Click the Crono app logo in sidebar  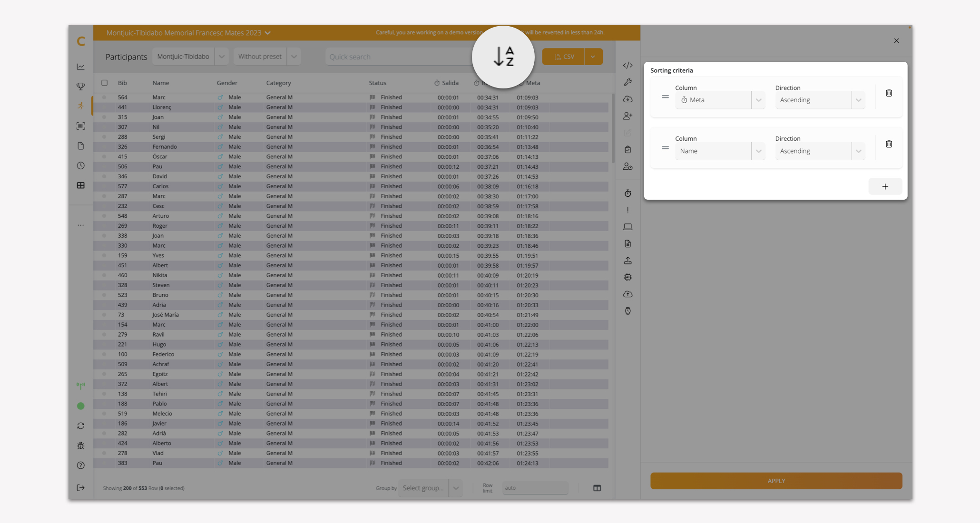point(81,41)
